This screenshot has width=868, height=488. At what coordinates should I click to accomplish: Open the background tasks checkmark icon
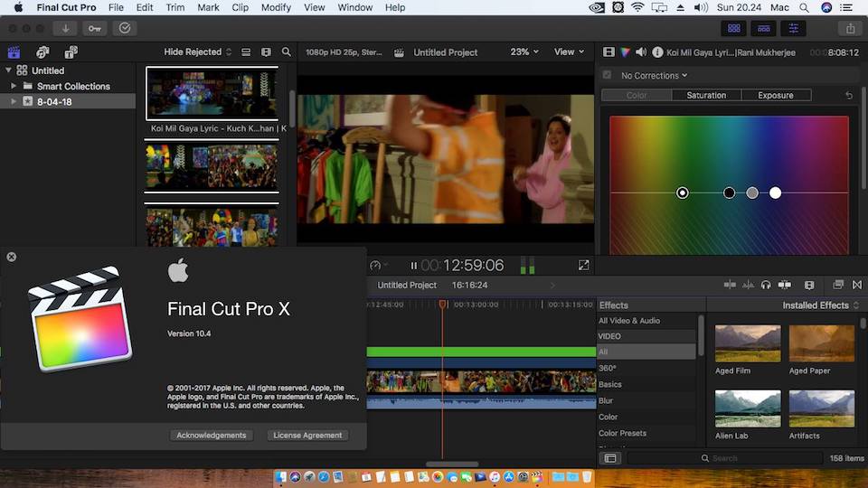coord(125,28)
